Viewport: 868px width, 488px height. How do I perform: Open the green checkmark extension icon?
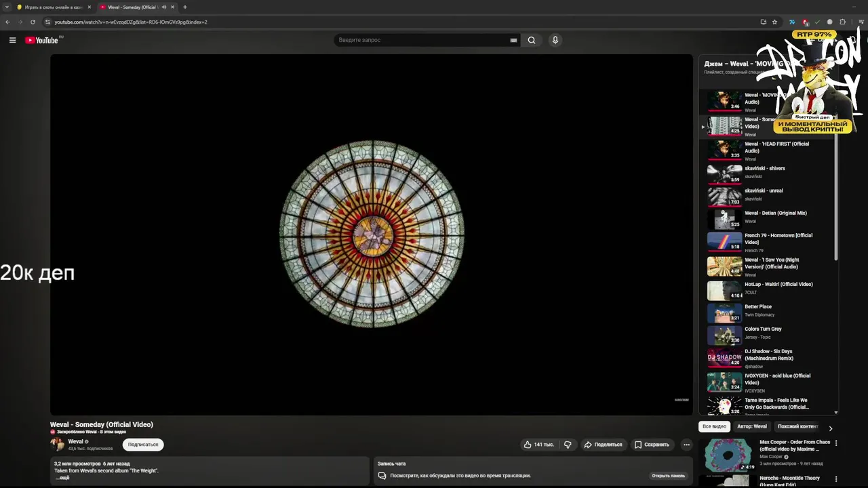click(x=817, y=22)
